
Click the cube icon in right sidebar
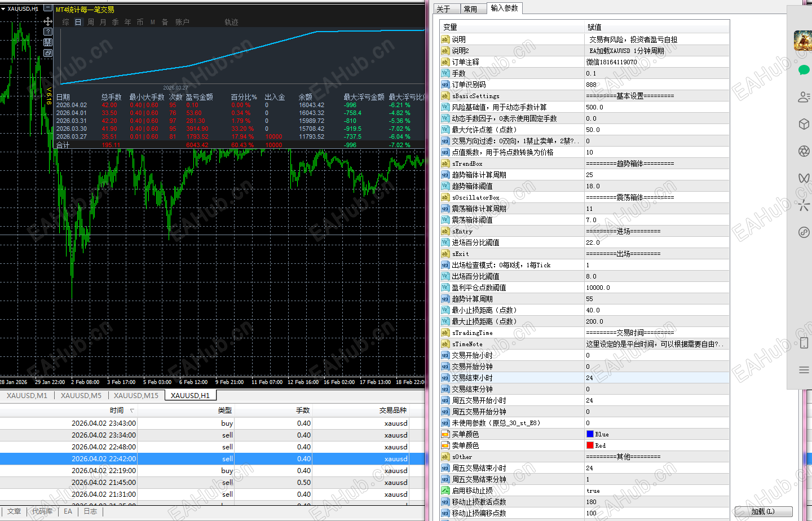coord(804,124)
